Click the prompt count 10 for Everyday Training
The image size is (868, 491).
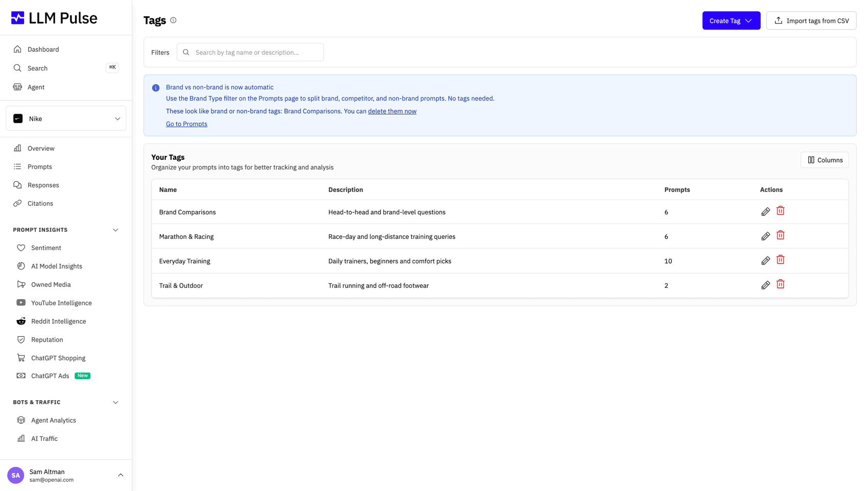coord(668,261)
